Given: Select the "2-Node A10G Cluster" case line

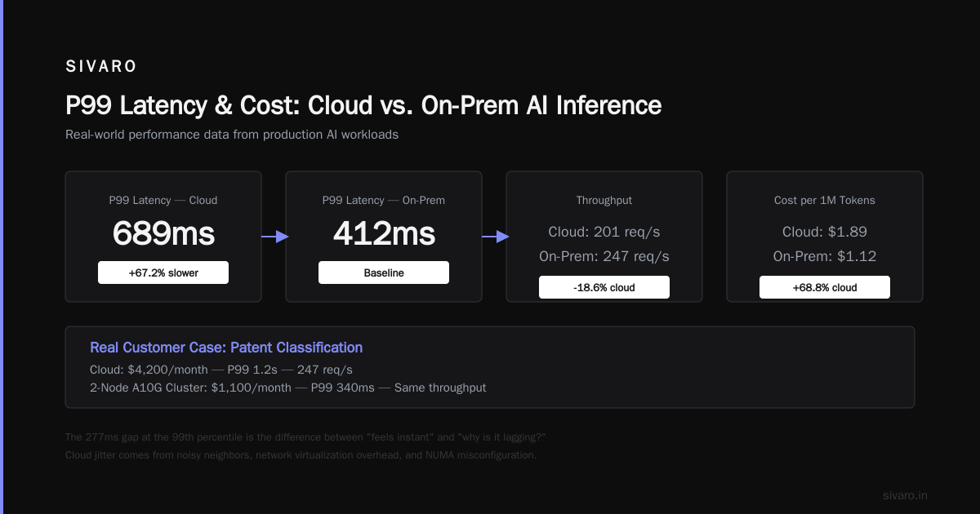Looking at the screenshot, I should pyautogui.click(x=288, y=388).
